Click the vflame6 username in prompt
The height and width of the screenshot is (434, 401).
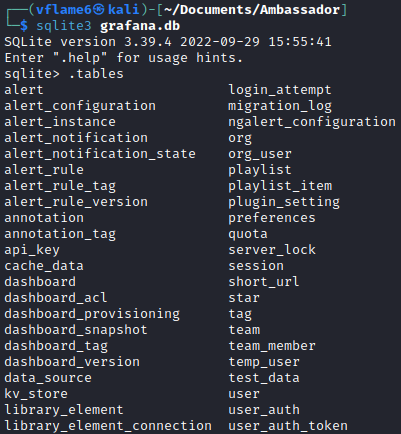pos(64,10)
